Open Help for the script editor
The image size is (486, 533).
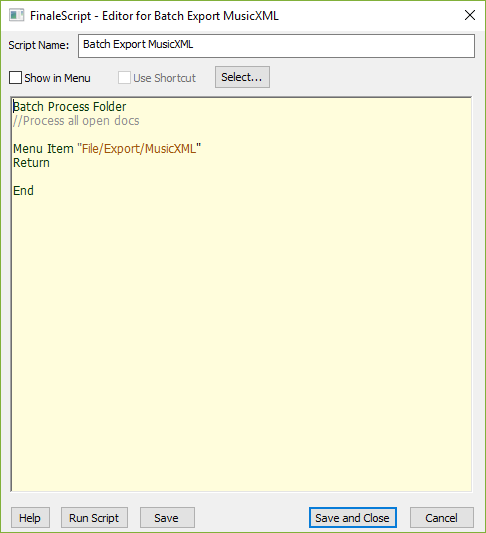coord(30,518)
